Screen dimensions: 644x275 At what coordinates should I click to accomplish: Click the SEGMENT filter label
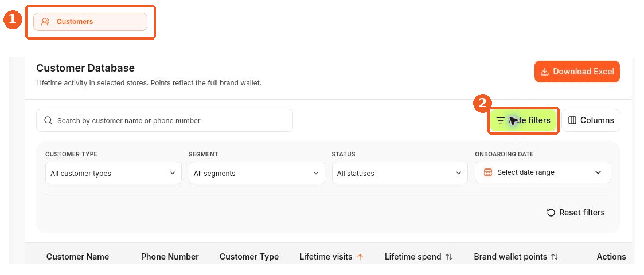(204, 154)
